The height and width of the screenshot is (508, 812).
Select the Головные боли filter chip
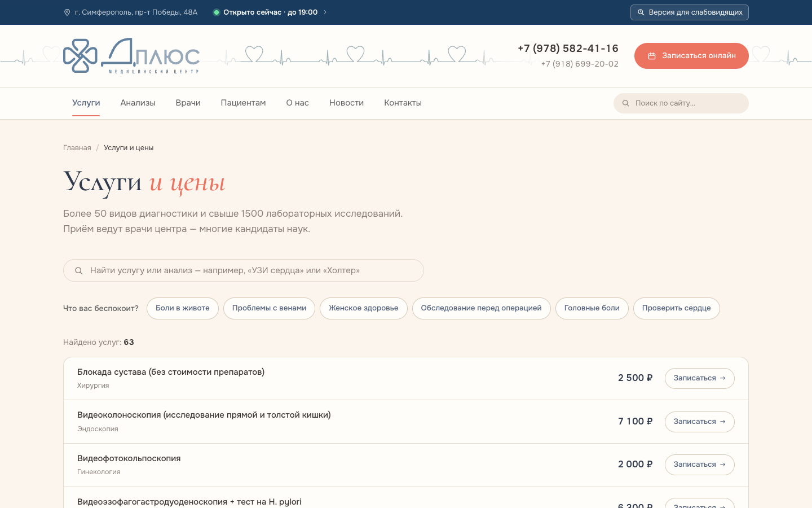click(x=592, y=308)
